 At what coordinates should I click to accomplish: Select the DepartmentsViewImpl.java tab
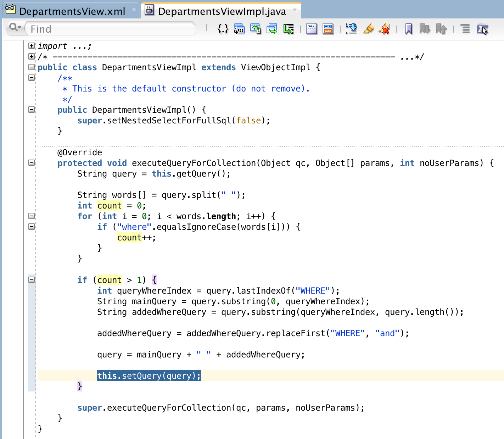(222, 11)
